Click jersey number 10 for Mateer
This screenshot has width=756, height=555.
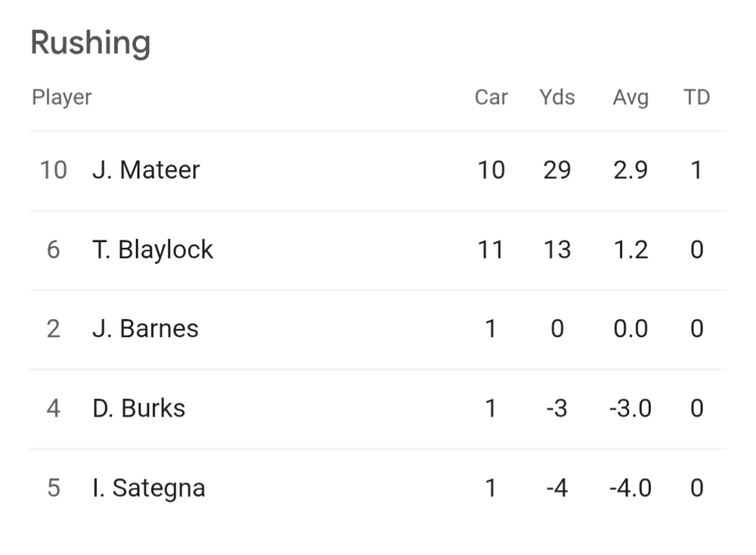click(53, 170)
